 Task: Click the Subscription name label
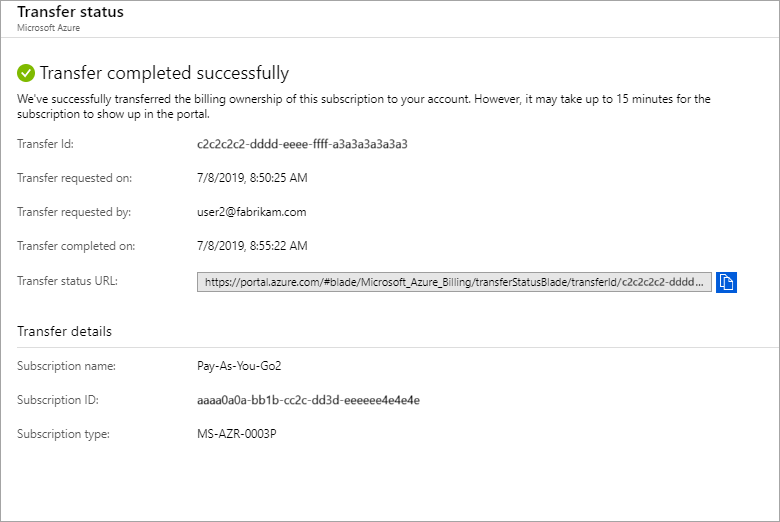click(x=66, y=366)
